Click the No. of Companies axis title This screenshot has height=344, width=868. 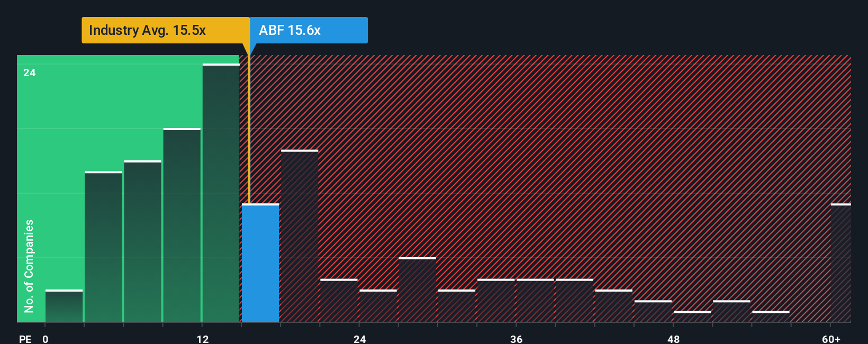(x=29, y=266)
